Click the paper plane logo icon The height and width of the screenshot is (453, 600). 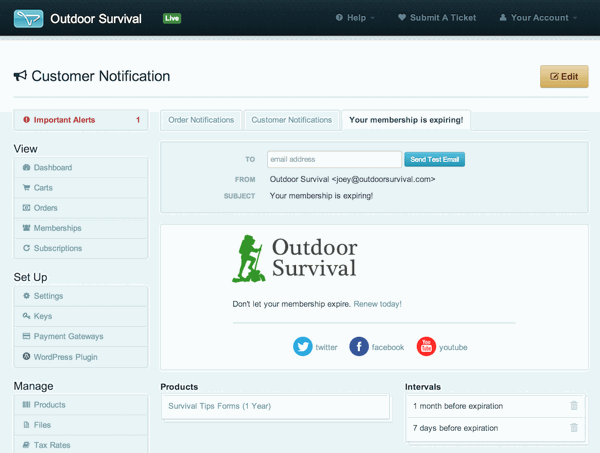tap(28, 18)
